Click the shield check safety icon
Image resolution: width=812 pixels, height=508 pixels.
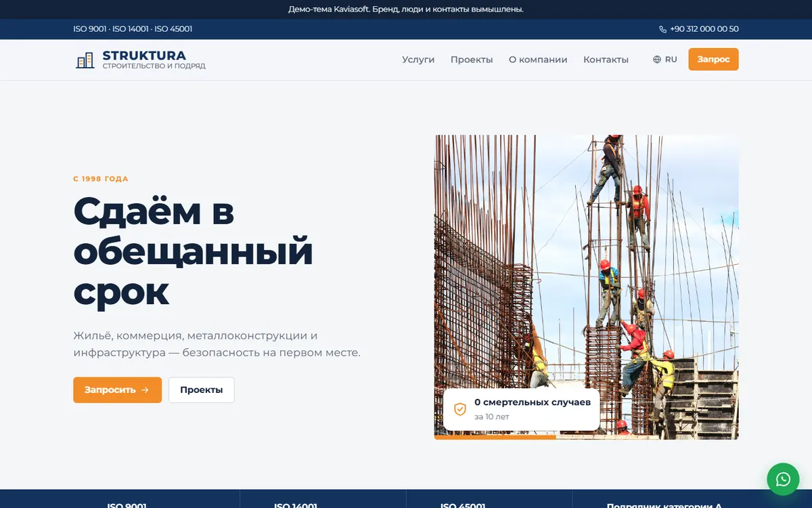(x=460, y=409)
